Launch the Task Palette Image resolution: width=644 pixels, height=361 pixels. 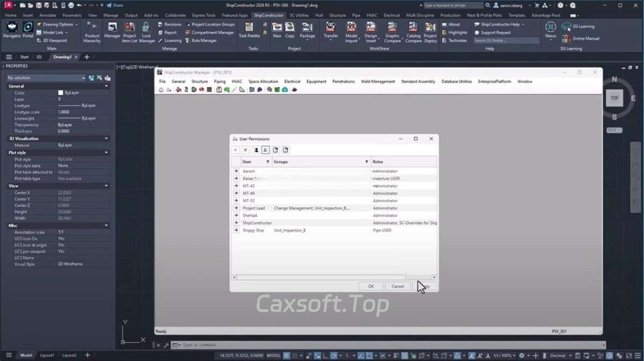tap(249, 30)
